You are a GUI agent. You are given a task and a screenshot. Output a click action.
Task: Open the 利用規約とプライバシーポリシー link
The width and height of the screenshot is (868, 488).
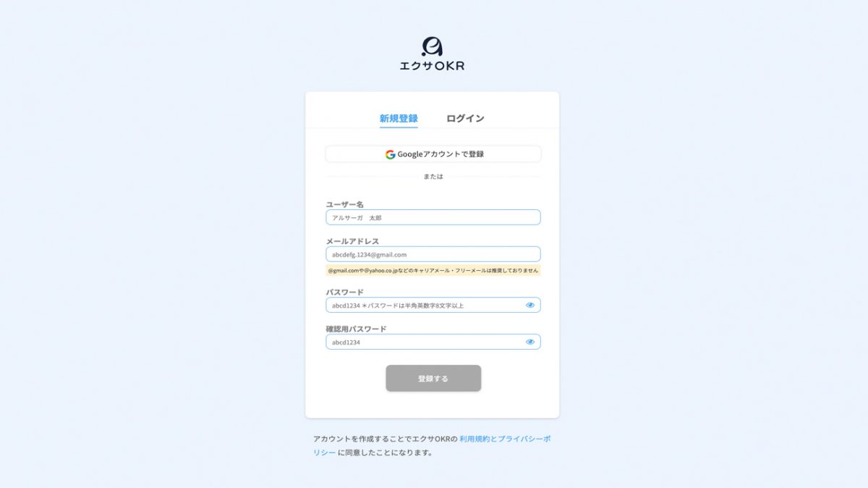(x=432, y=445)
